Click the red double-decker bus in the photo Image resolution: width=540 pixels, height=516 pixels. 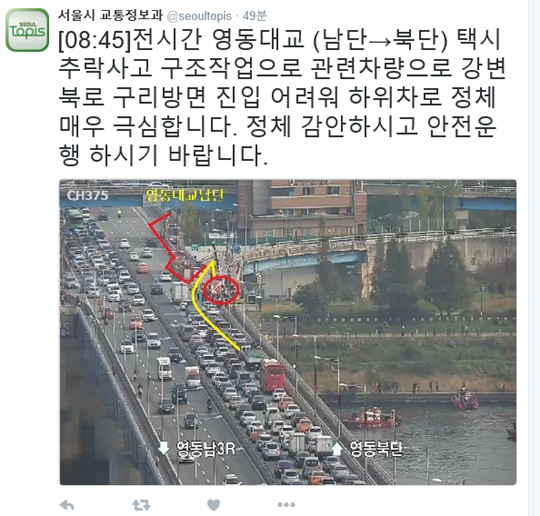pos(272,375)
